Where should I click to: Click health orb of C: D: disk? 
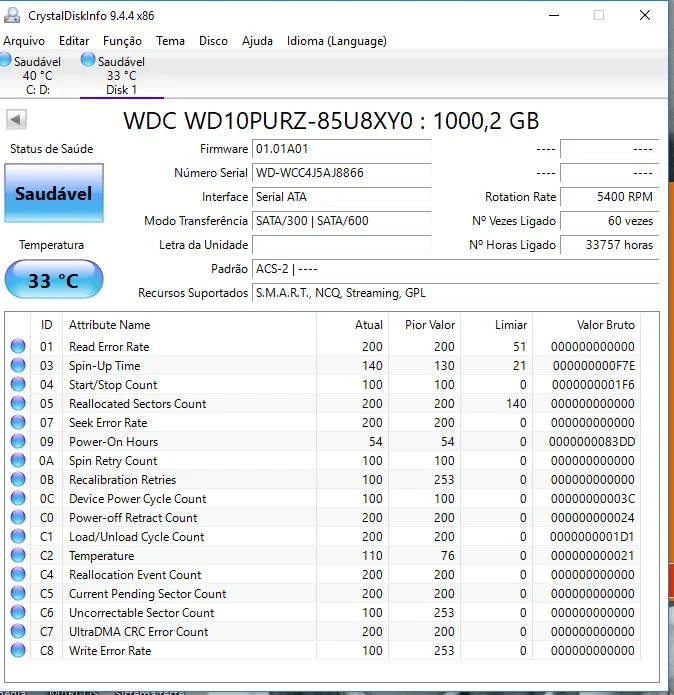(x=5, y=60)
